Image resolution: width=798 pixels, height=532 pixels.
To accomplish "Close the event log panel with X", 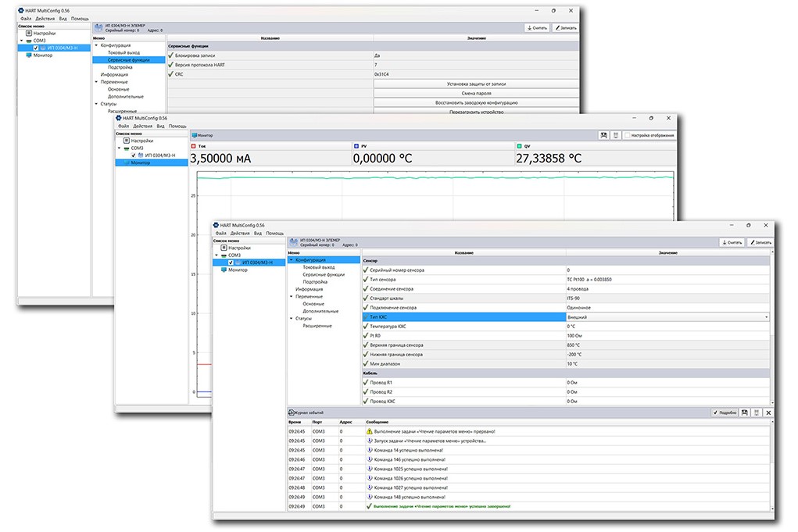I will (768, 412).
